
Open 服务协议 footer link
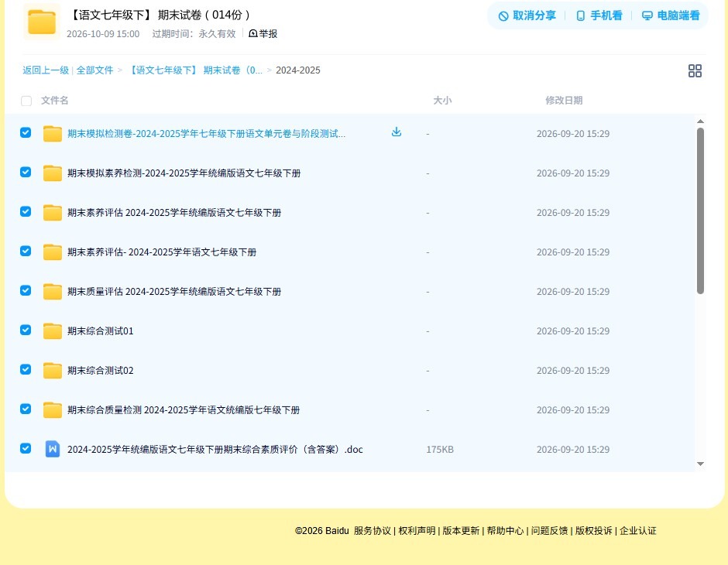coord(373,531)
